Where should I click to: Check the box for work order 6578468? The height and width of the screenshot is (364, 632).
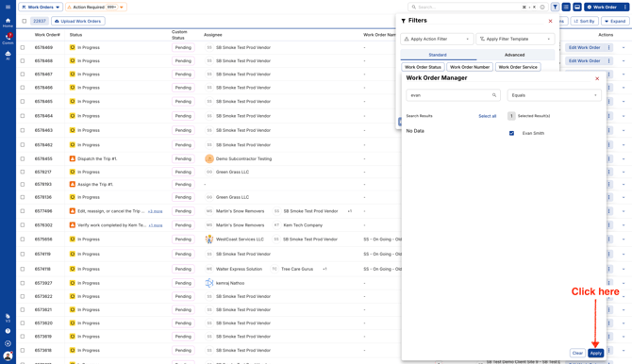click(23, 61)
